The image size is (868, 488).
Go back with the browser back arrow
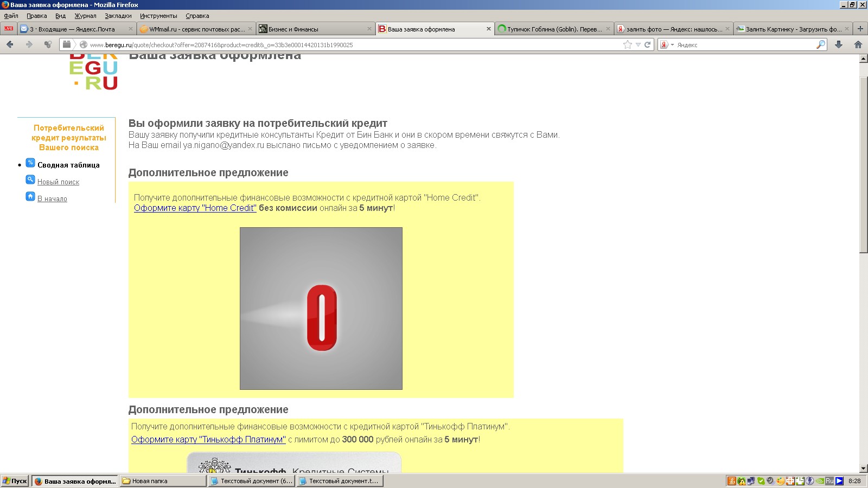(x=10, y=44)
